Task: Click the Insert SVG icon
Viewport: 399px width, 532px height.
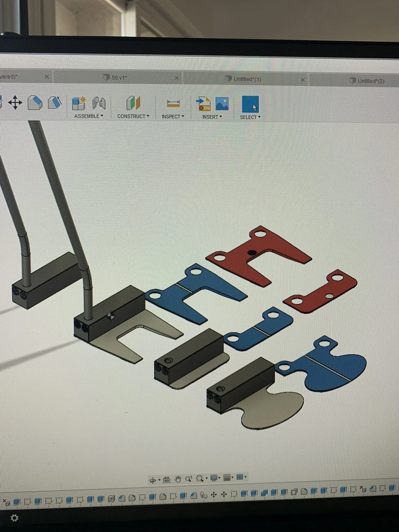Action: pos(203,104)
